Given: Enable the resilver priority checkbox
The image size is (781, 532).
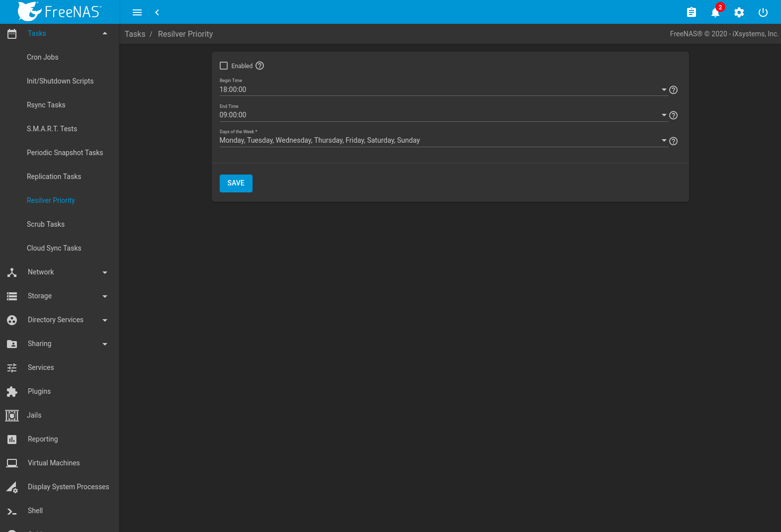Looking at the screenshot, I should pyautogui.click(x=224, y=66).
